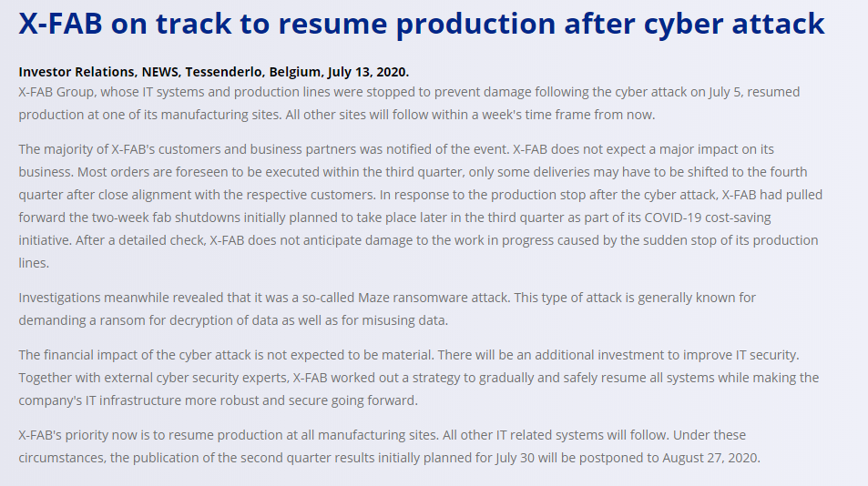Click the sentence 'All other sites will follow within'

pyautogui.click(x=470, y=115)
